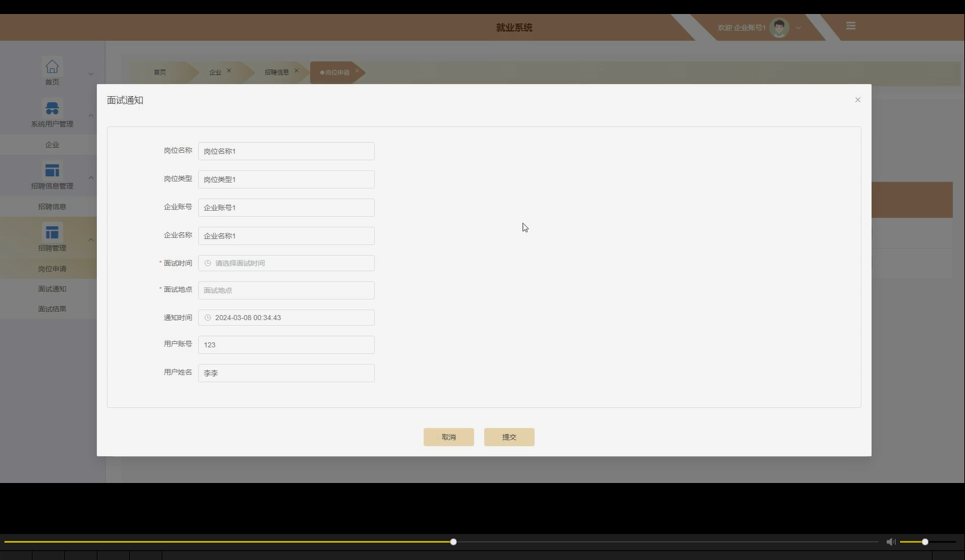Focus the 岗位名称 input field
This screenshot has width=965, height=560.
point(286,151)
